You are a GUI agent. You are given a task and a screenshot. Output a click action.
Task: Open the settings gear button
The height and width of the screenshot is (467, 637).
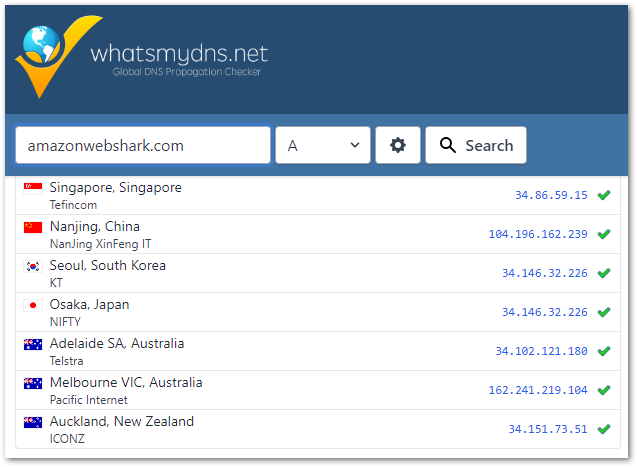click(398, 145)
